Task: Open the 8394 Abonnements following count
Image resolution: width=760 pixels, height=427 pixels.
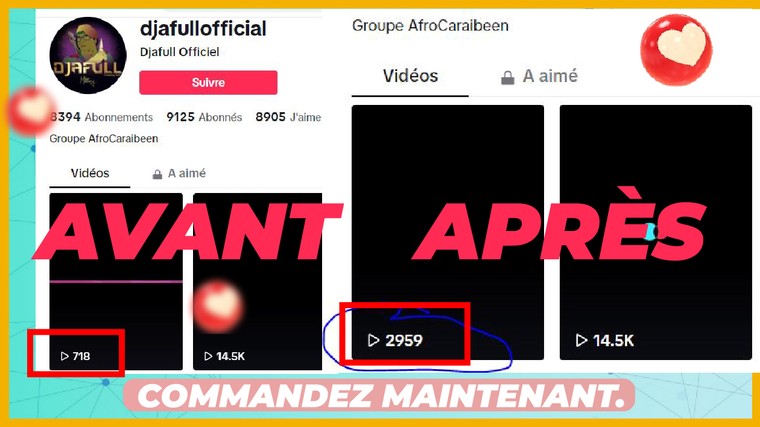Action: (x=101, y=117)
